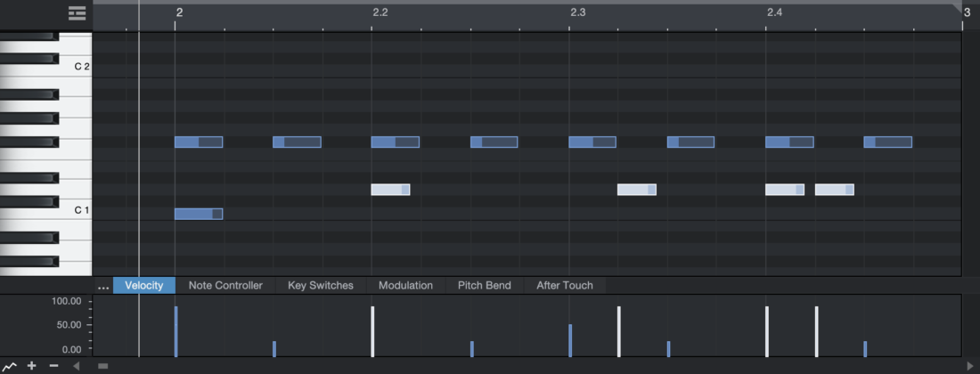The width and height of the screenshot is (980, 374).
Task: Click the last short blue velocity bar
Action: [x=866, y=349]
